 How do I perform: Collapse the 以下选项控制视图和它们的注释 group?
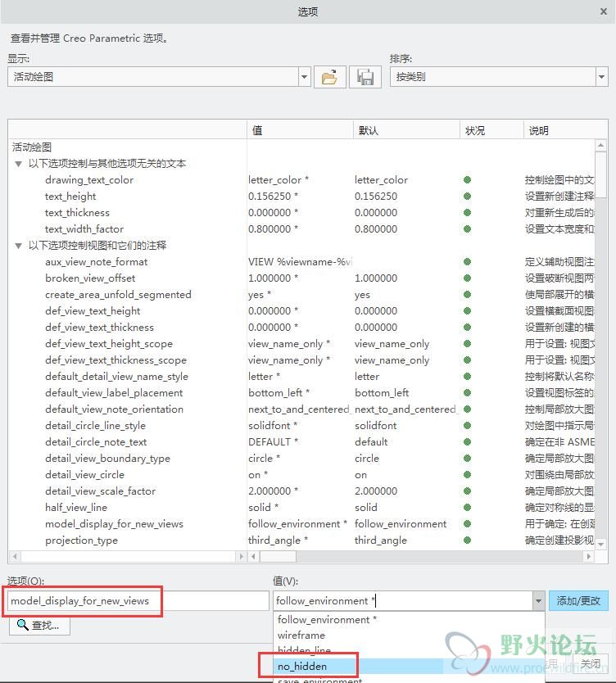pyautogui.click(x=18, y=246)
